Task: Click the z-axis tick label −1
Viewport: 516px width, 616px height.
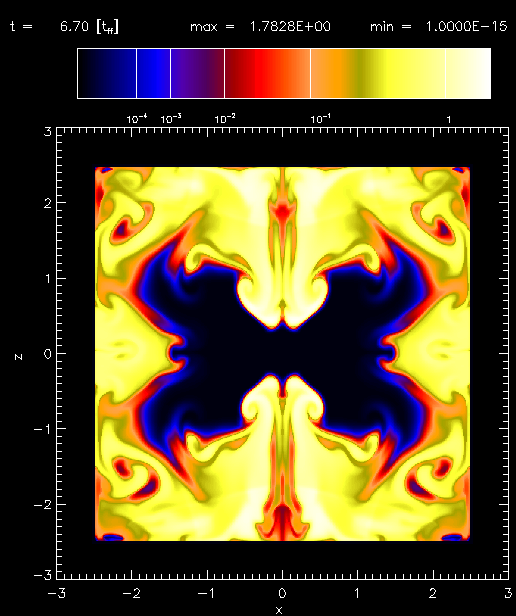Action: (42, 429)
